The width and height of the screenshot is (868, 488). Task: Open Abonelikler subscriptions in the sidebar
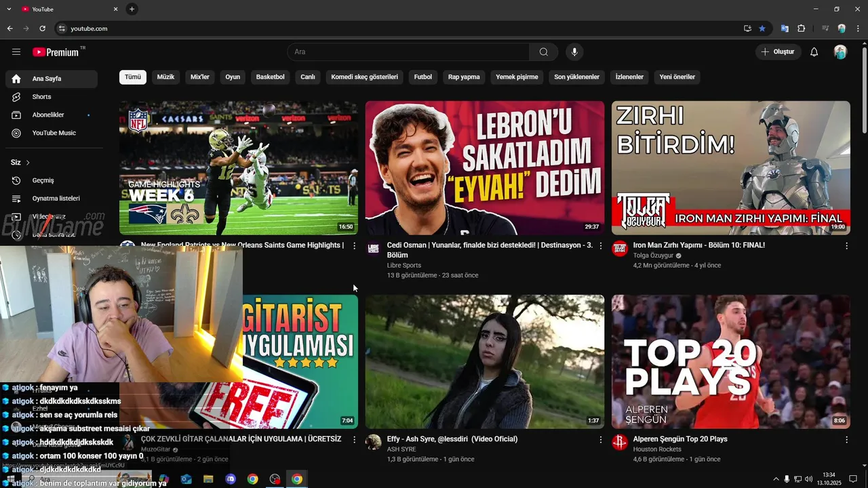coord(52,115)
